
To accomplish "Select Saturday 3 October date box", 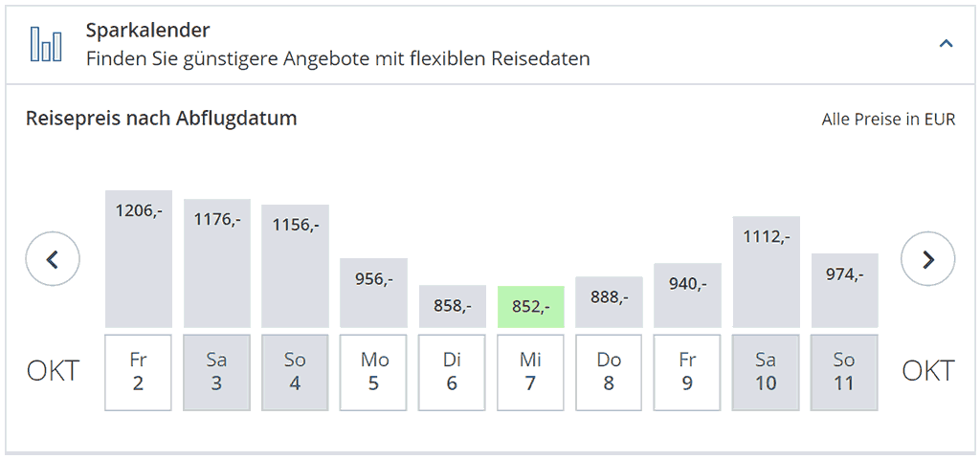I will pos(217,372).
